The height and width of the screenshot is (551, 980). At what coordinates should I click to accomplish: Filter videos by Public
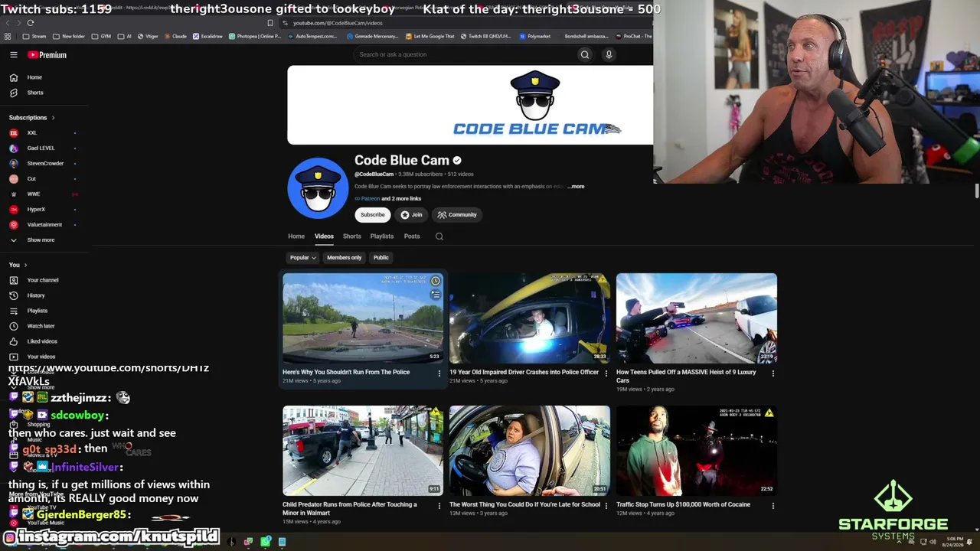(x=381, y=258)
